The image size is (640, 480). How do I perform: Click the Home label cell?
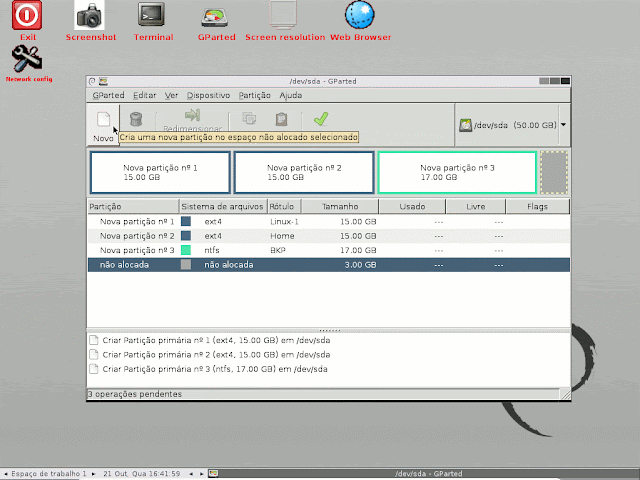pos(282,236)
